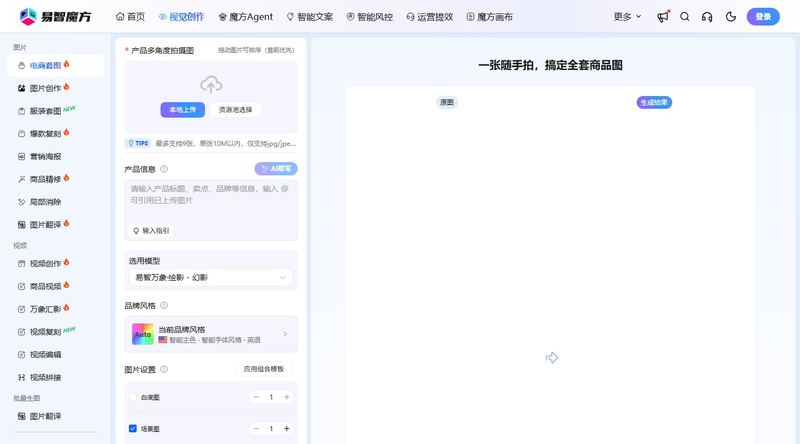This screenshot has height=444, width=800.
Task: Click the TIPS badge
Action: click(138, 143)
